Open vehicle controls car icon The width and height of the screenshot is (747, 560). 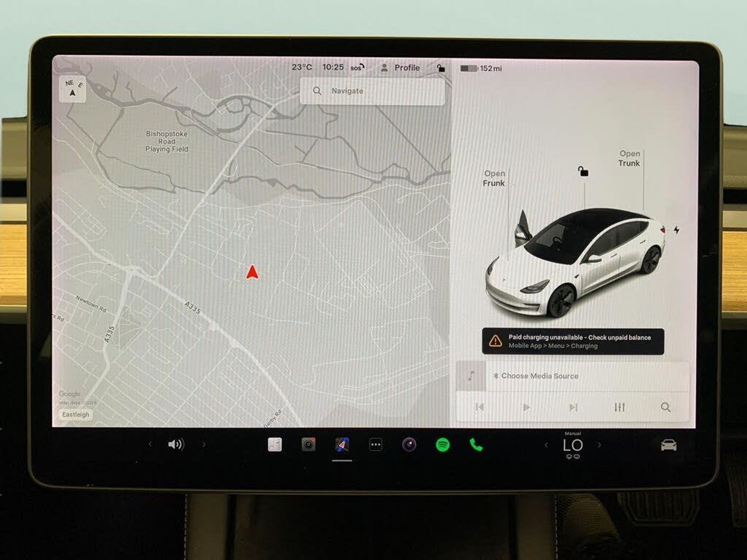pos(669,445)
